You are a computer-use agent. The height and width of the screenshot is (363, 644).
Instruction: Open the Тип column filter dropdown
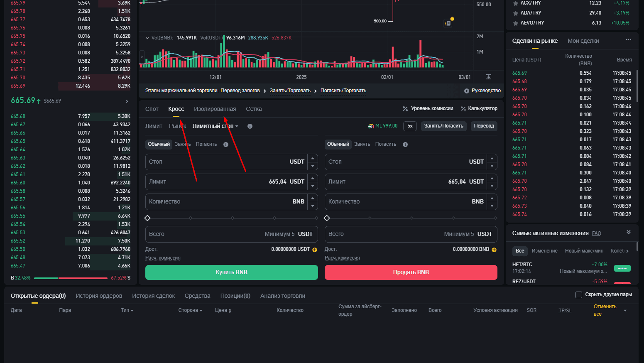[132, 311]
